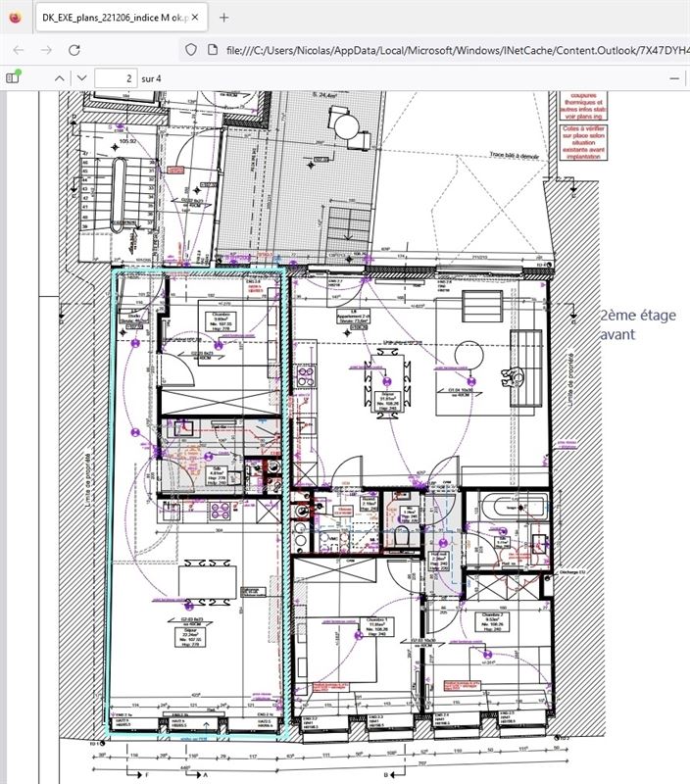Go forward in browser history
Image resolution: width=690 pixels, height=784 pixels.
tap(47, 49)
